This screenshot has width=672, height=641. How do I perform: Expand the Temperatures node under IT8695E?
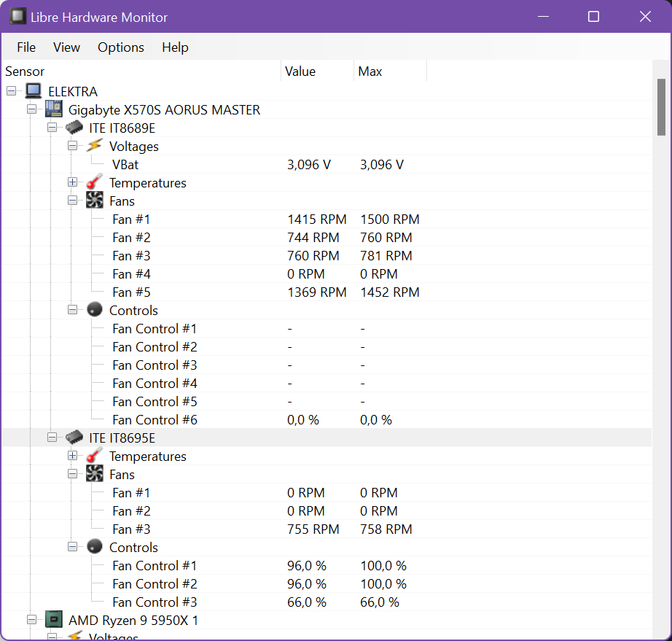[72, 456]
